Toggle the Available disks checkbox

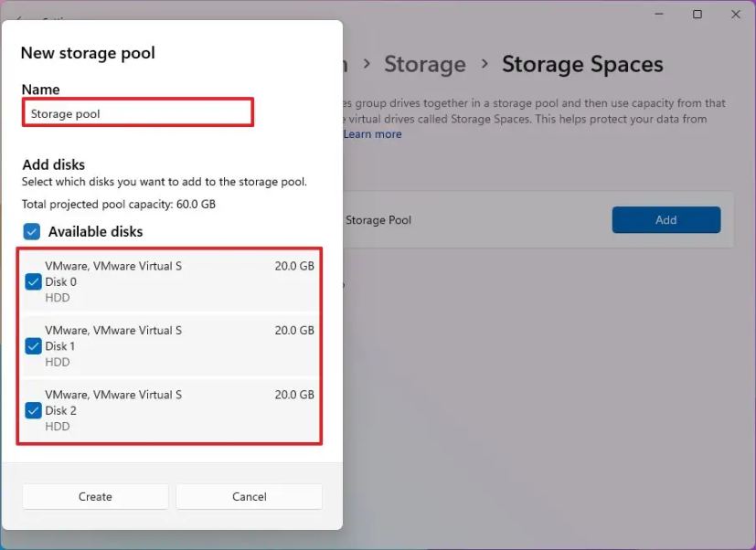click(x=32, y=231)
